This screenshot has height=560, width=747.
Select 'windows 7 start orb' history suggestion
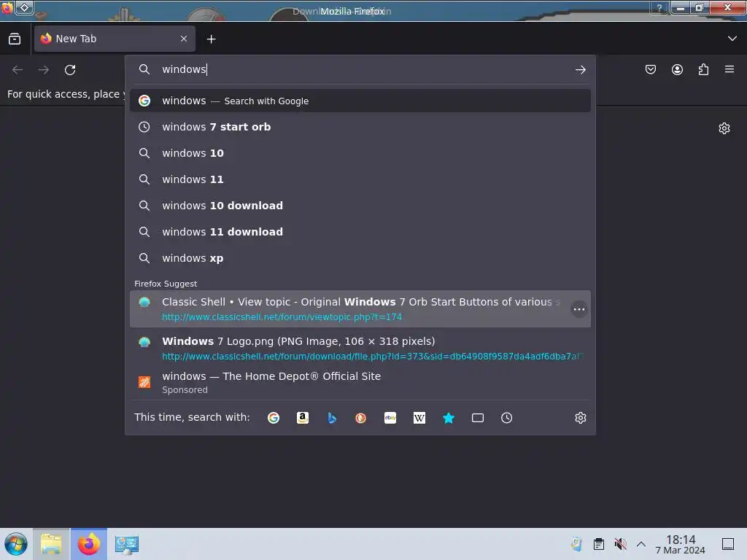[360, 127]
